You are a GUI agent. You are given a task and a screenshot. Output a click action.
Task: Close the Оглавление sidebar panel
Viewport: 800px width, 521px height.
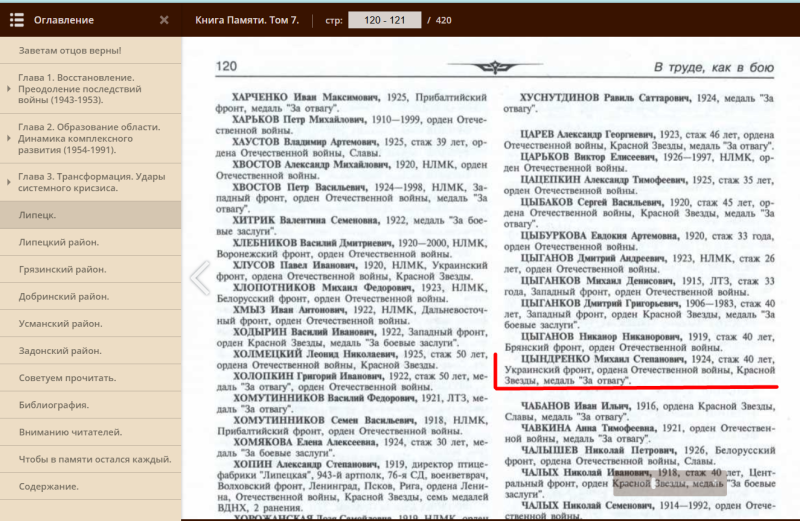coord(164,20)
